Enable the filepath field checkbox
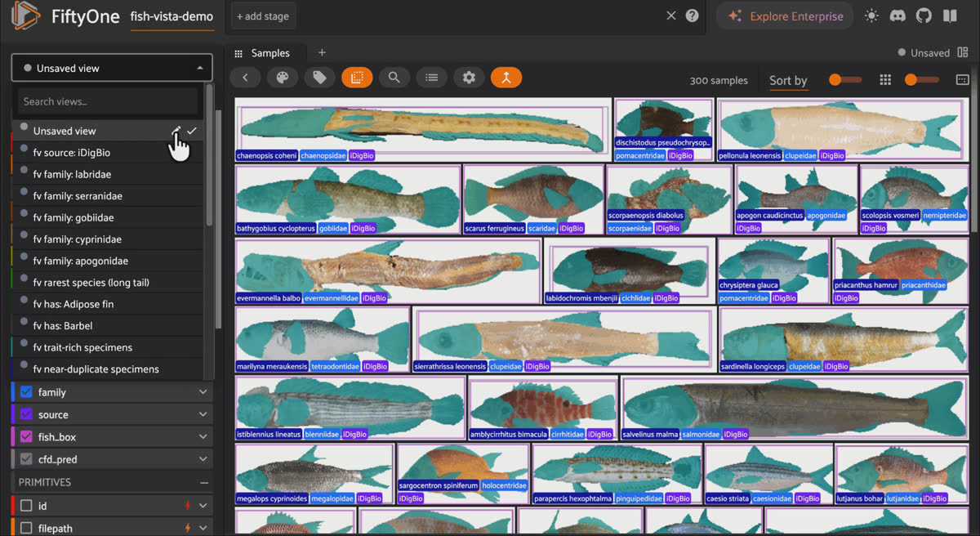The height and width of the screenshot is (536, 980). pyautogui.click(x=26, y=528)
